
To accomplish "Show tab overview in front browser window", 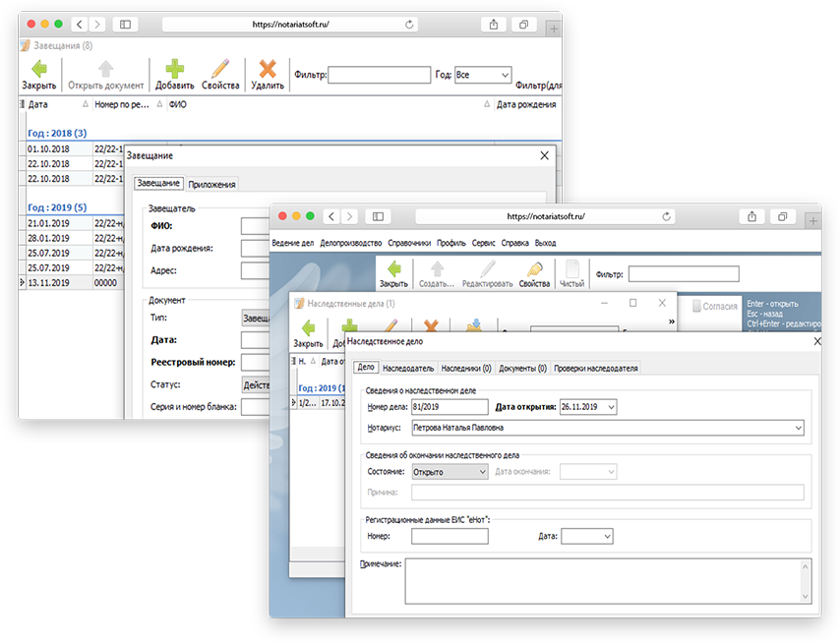I will (783, 216).
